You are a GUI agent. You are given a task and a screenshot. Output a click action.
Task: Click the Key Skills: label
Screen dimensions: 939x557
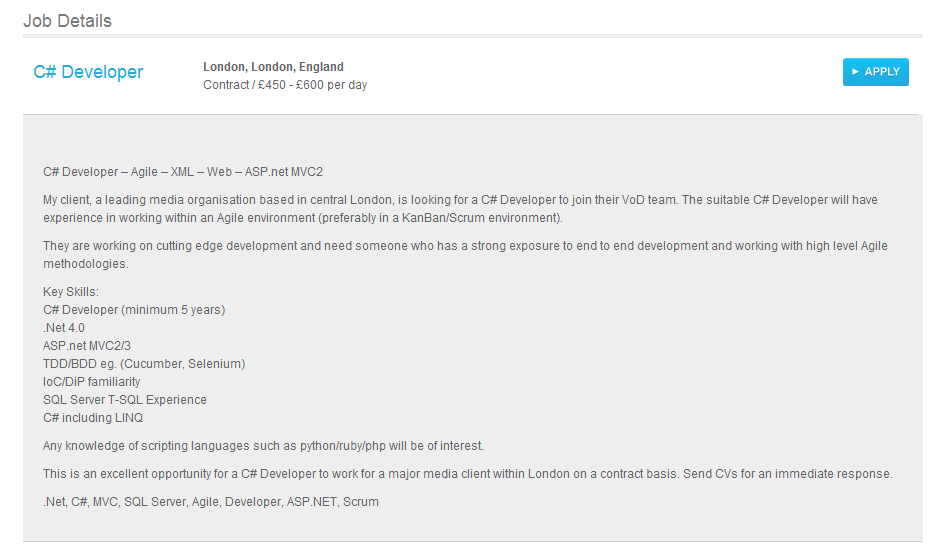pyautogui.click(x=71, y=292)
